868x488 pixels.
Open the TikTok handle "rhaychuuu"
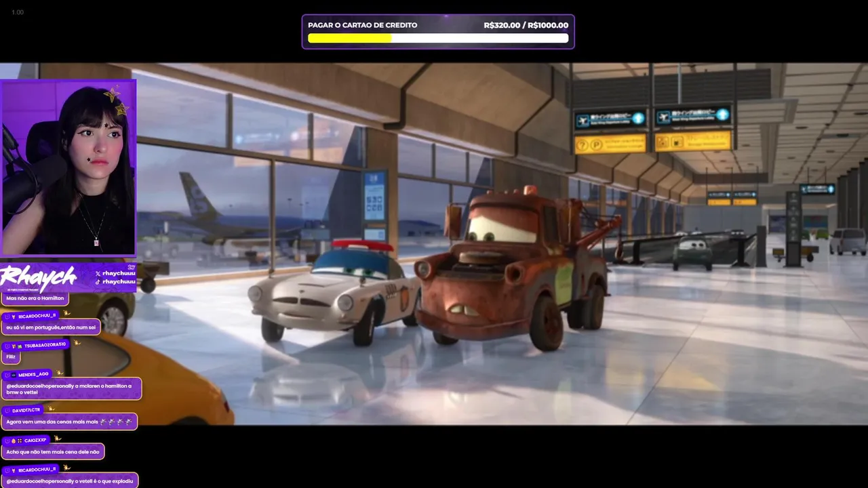[x=119, y=281]
